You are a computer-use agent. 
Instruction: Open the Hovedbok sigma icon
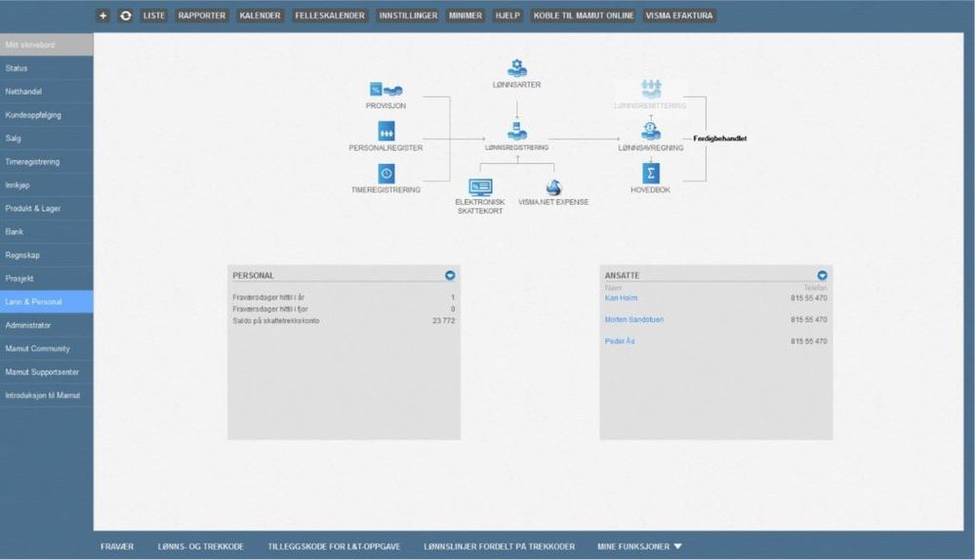[x=651, y=174]
